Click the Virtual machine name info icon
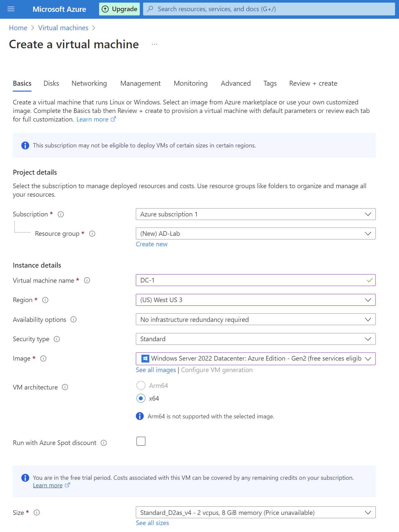 pos(87,280)
